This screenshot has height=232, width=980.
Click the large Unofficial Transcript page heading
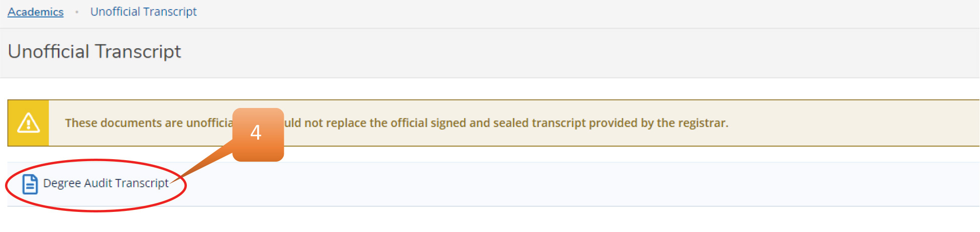pos(94,52)
